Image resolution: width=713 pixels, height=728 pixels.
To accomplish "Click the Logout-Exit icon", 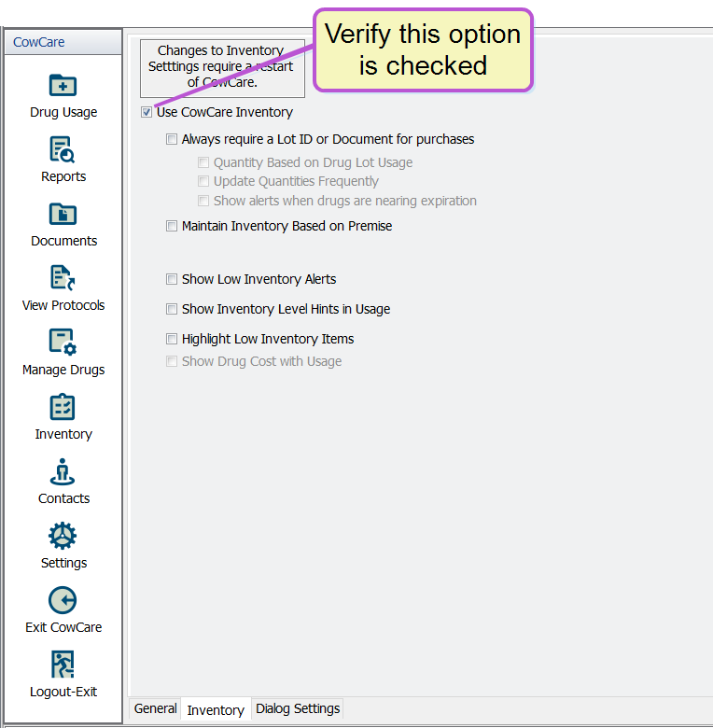I will tap(63, 665).
